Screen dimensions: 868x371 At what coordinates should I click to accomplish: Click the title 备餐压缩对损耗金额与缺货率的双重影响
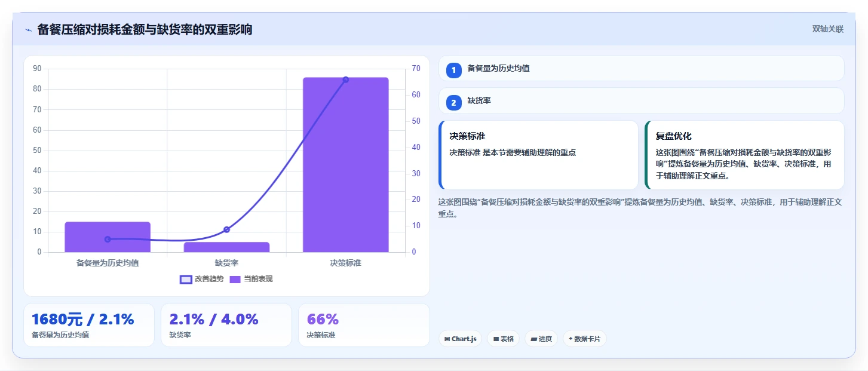point(145,30)
